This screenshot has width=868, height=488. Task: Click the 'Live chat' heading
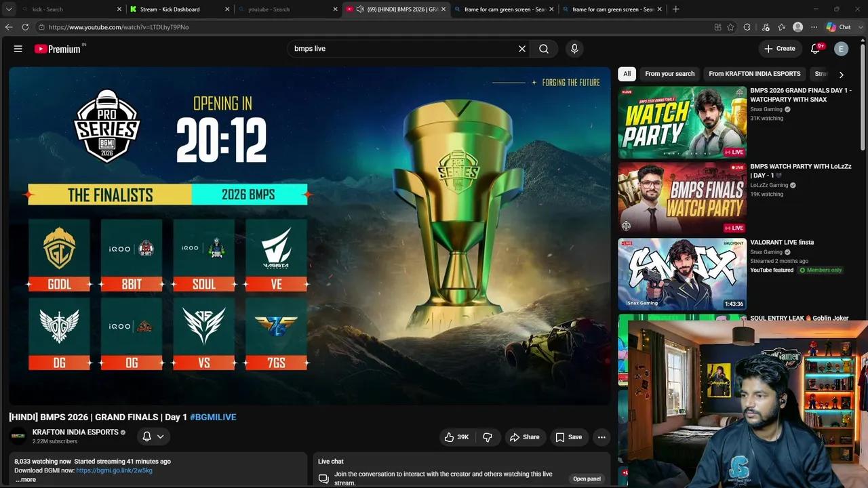pyautogui.click(x=331, y=462)
